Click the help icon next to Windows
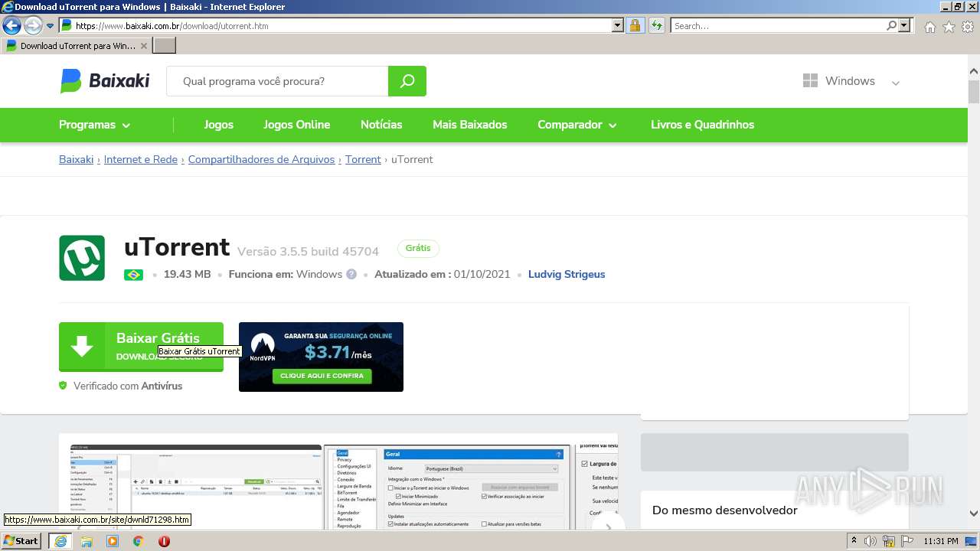Image resolution: width=980 pixels, height=551 pixels. [x=351, y=274]
